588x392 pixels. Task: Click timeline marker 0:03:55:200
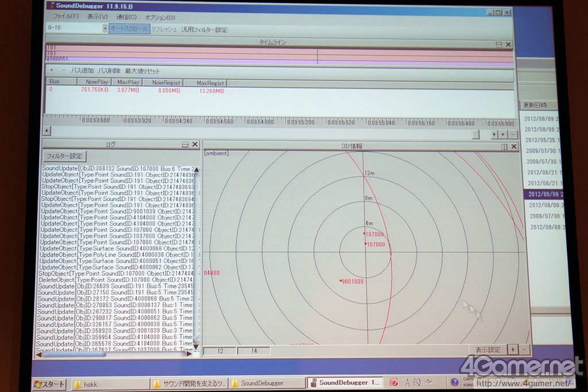coord(300,122)
